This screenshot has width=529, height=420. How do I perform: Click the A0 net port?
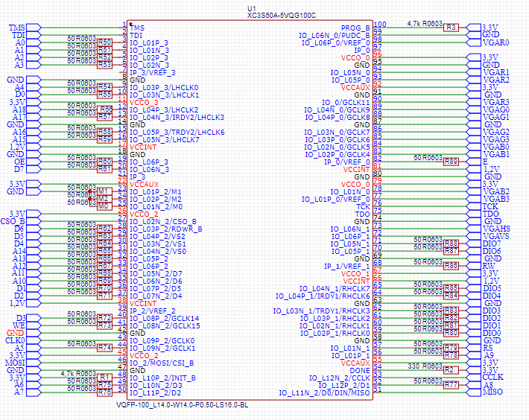click(x=34, y=42)
